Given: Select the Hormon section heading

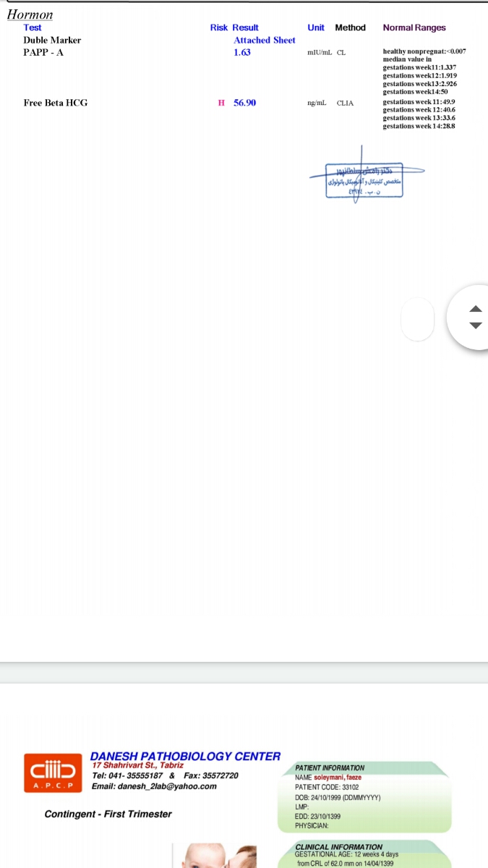Looking at the screenshot, I should click(x=30, y=14).
